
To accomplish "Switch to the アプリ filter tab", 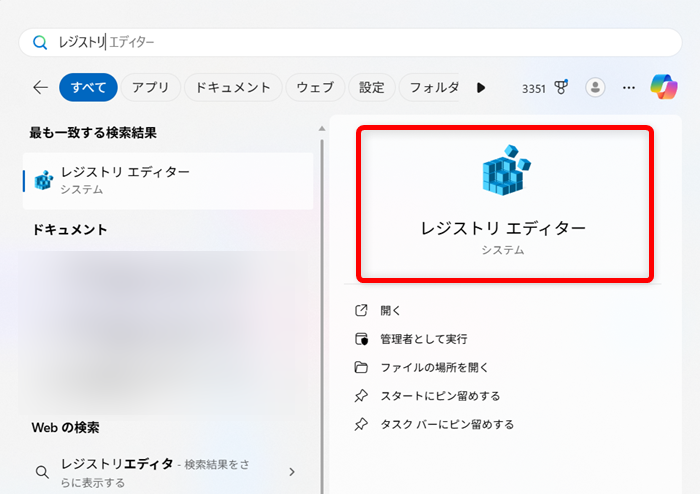I will [150, 87].
